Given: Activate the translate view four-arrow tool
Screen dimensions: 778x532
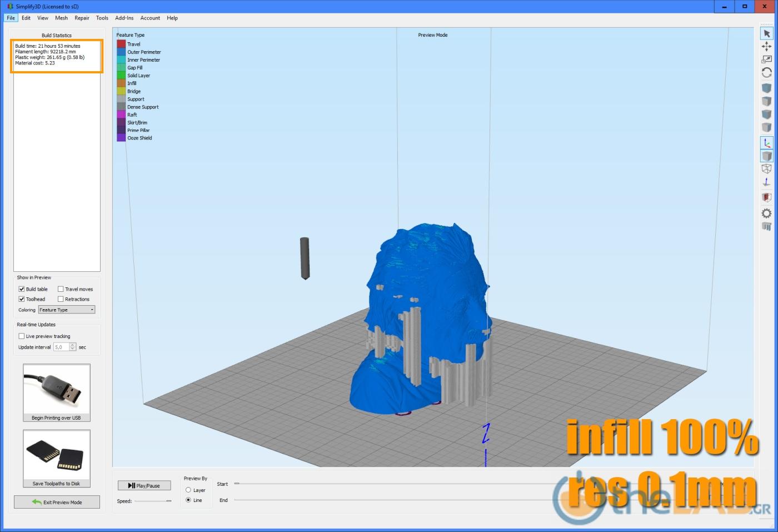Looking at the screenshot, I should [x=766, y=46].
